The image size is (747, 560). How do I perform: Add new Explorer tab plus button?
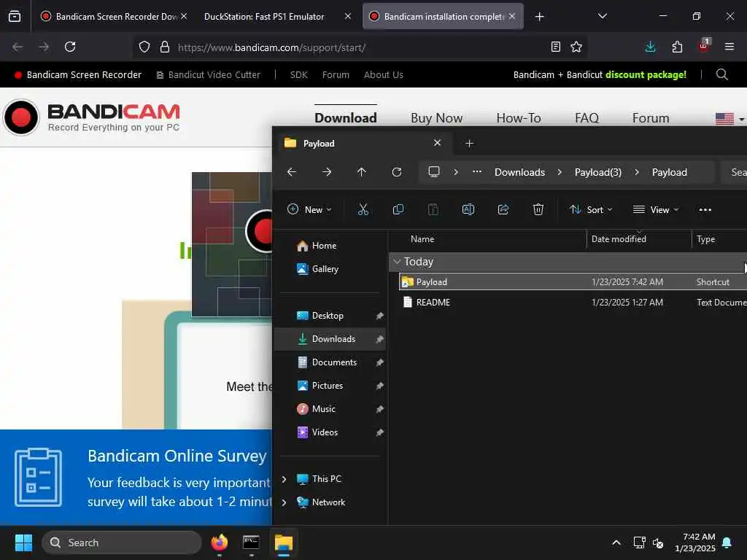[x=469, y=144]
